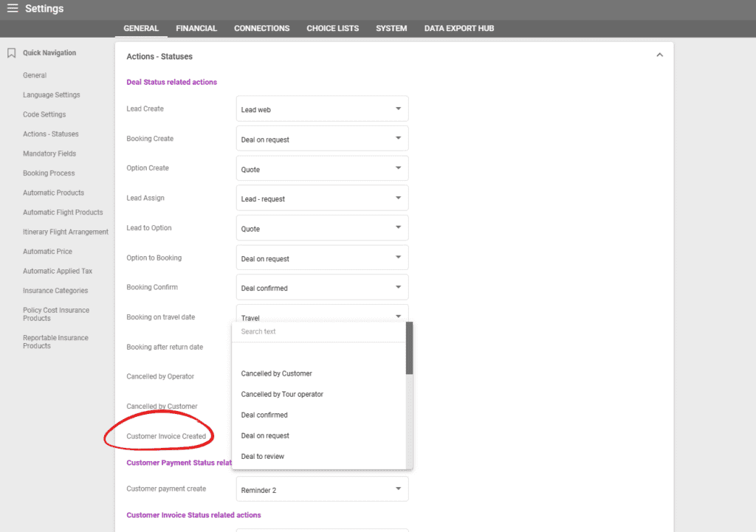Collapse the Actions - Statuses panel
Viewport: 756px width, 532px height.
coord(659,55)
